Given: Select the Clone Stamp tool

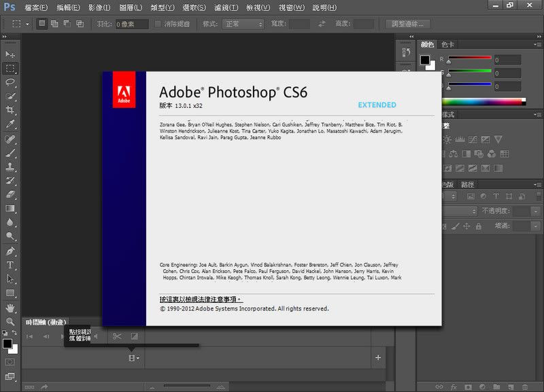Looking at the screenshot, I should pyautogui.click(x=10, y=166).
